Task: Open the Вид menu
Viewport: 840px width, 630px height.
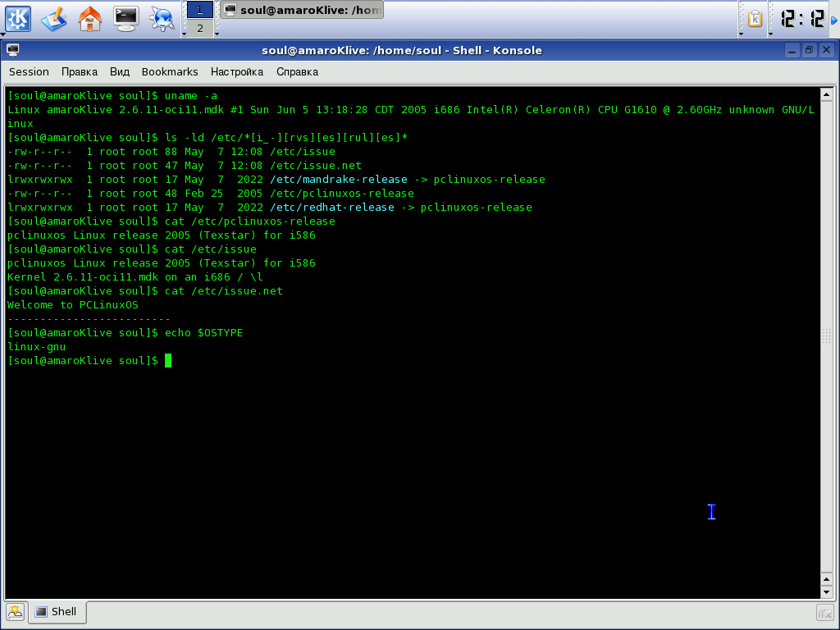Action: pyautogui.click(x=120, y=72)
